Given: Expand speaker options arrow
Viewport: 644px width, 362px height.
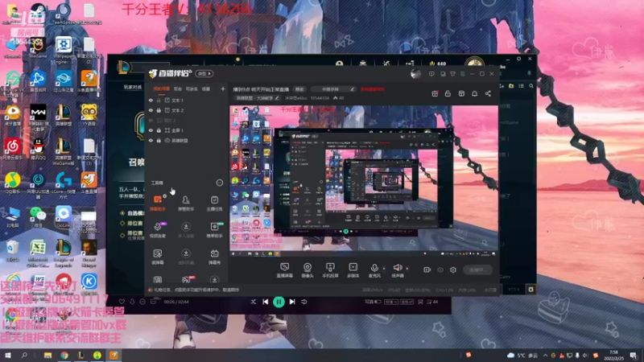Looking at the screenshot, I should (407, 269).
